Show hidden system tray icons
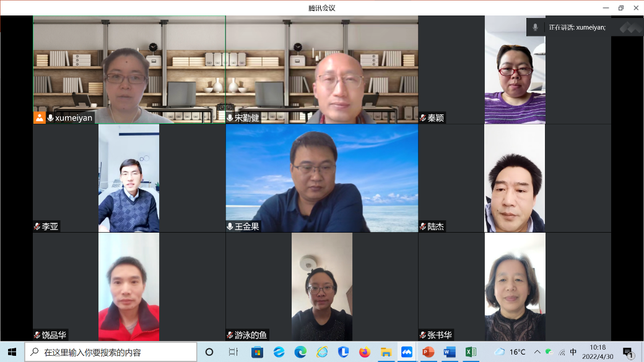The width and height of the screenshot is (644, 362). (x=537, y=352)
